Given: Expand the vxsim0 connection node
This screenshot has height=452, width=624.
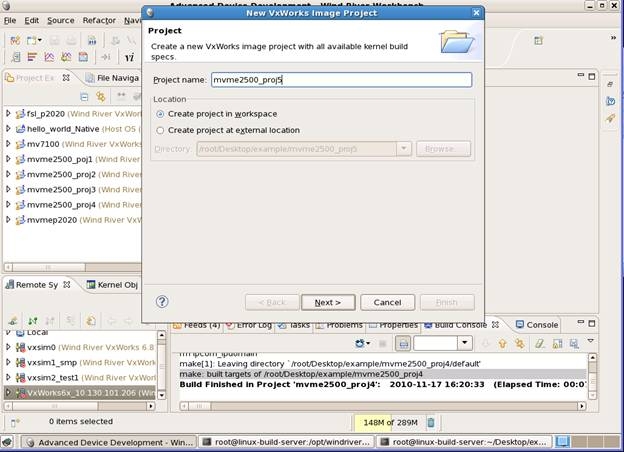Looking at the screenshot, I should tap(8, 347).
